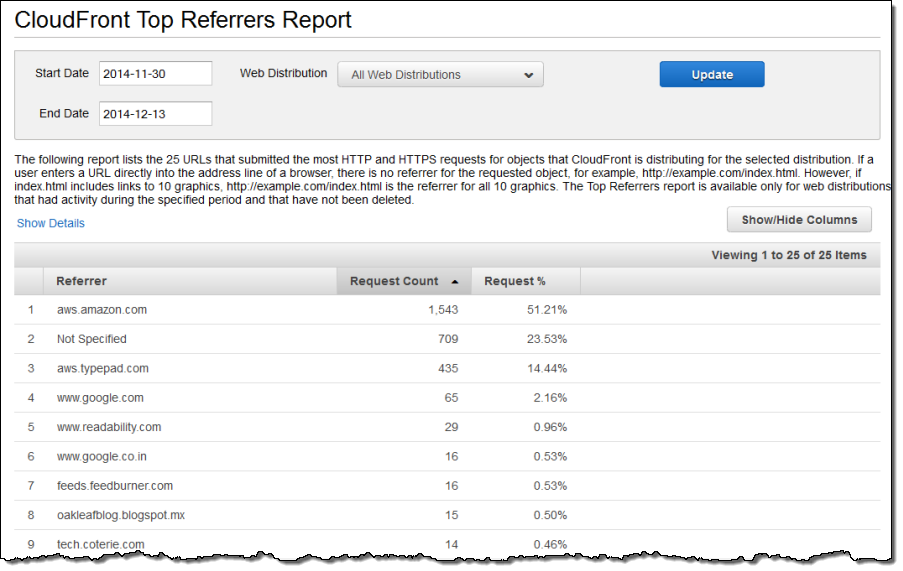Click the Request Count sort arrow icon
Image resolution: width=903 pixels, height=571 pixels.
[x=455, y=281]
